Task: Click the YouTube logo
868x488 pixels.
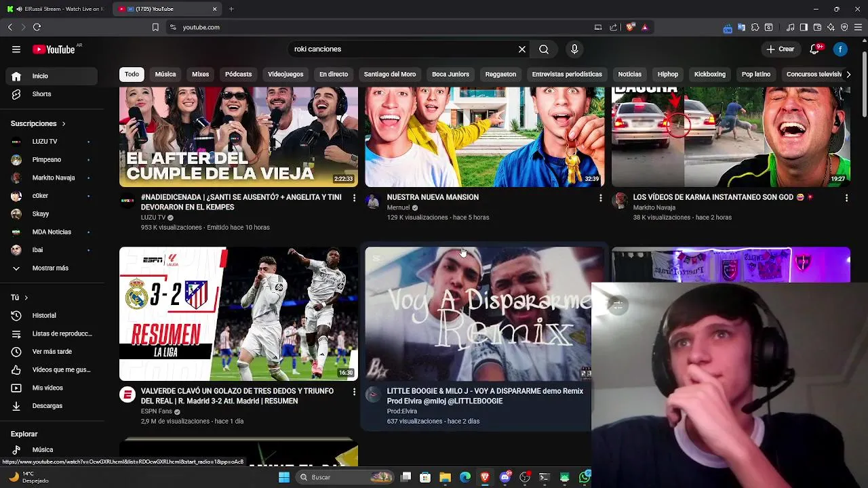Action: [54, 49]
